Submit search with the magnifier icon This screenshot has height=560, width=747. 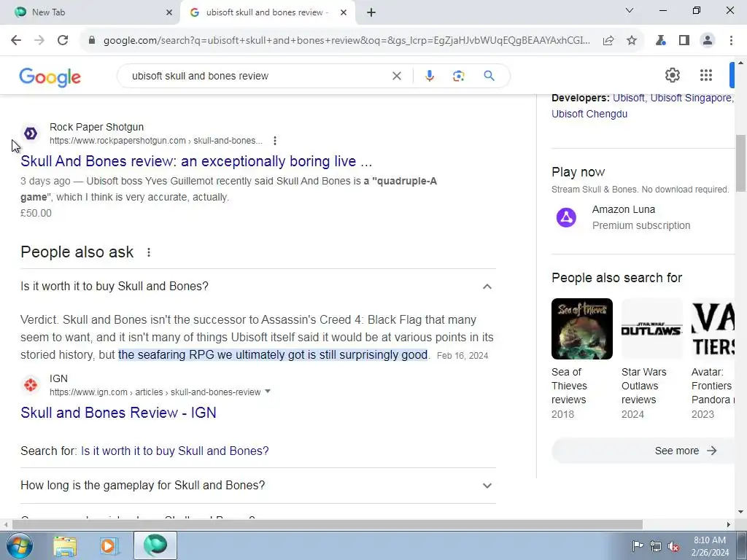pos(489,76)
